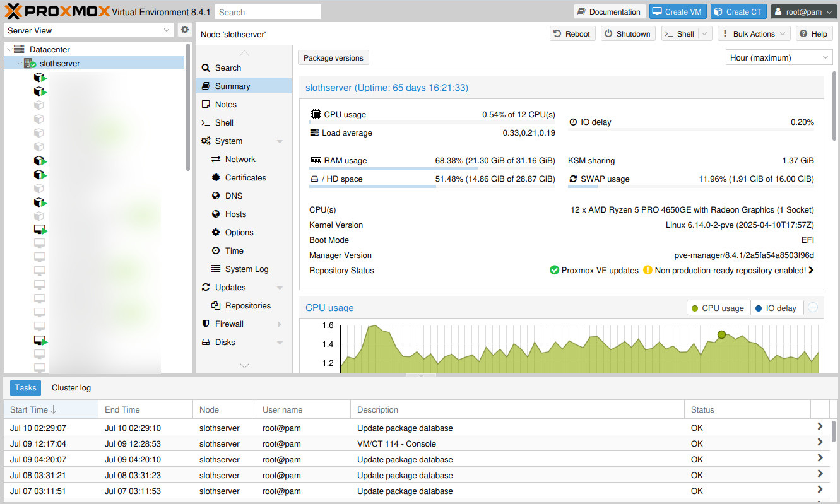840x504 pixels.
Task: Click the Datacenter server icon in the tree
Action: pyautogui.click(x=19, y=49)
